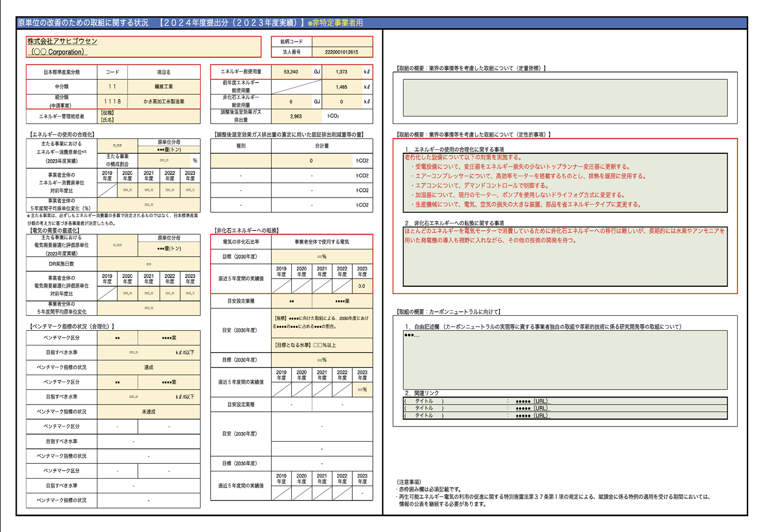Click the ※非特定事業者用 note in the title bar
The image size is (764, 532).
(335, 22)
